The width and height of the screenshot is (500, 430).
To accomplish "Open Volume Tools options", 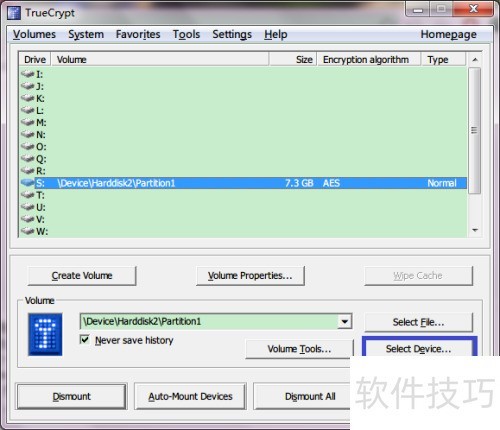I will pos(299,349).
